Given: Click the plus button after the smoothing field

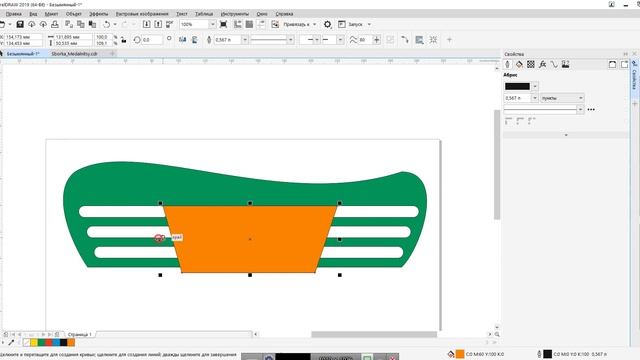Looking at the screenshot, I should (376, 40).
